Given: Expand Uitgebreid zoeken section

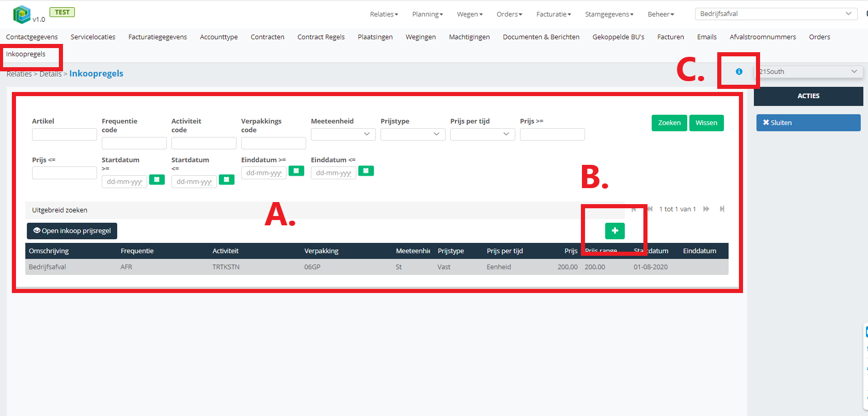Looking at the screenshot, I should tap(59, 210).
